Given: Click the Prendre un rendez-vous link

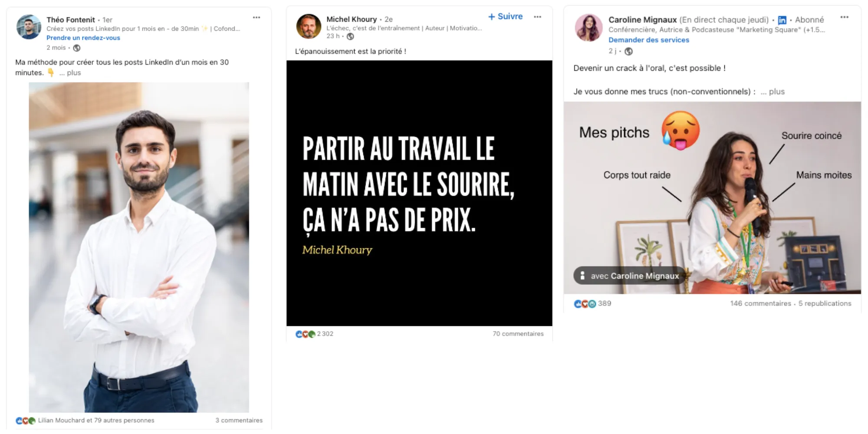Looking at the screenshot, I should (x=83, y=38).
